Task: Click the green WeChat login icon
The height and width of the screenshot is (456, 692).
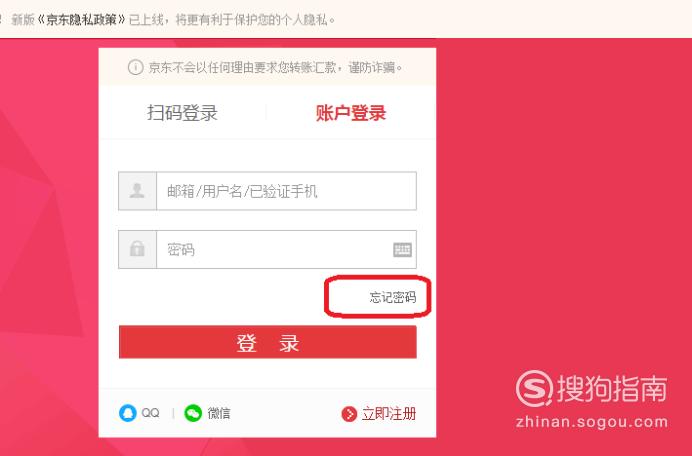Action: pos(193,413)
